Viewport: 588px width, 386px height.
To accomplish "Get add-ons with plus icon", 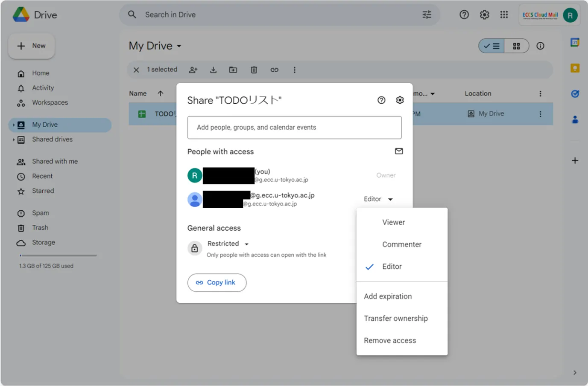I will (575, 160).
